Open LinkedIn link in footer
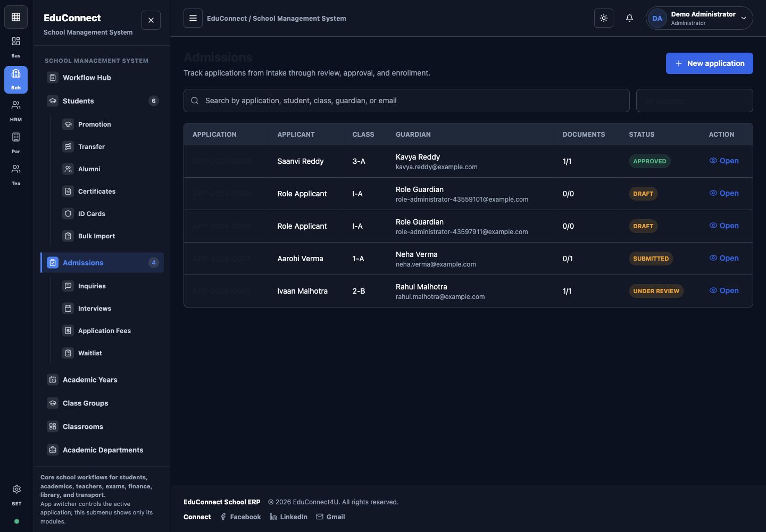The image size is (766, 532). (288, 517)
